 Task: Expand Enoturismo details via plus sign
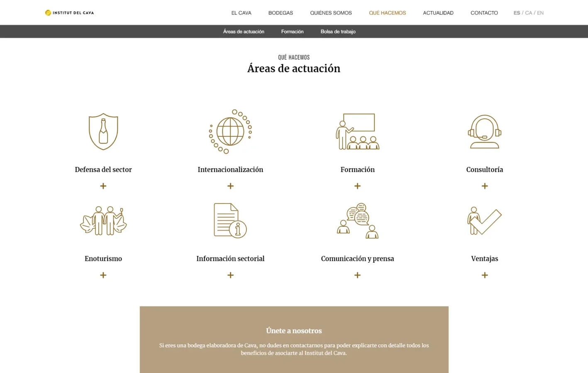103,275
